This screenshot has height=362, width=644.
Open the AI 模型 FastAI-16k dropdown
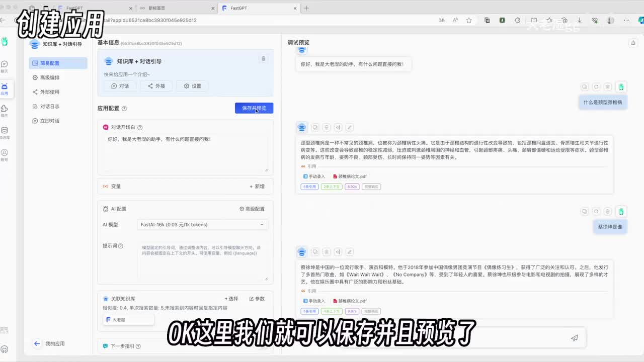pos(202,225)
